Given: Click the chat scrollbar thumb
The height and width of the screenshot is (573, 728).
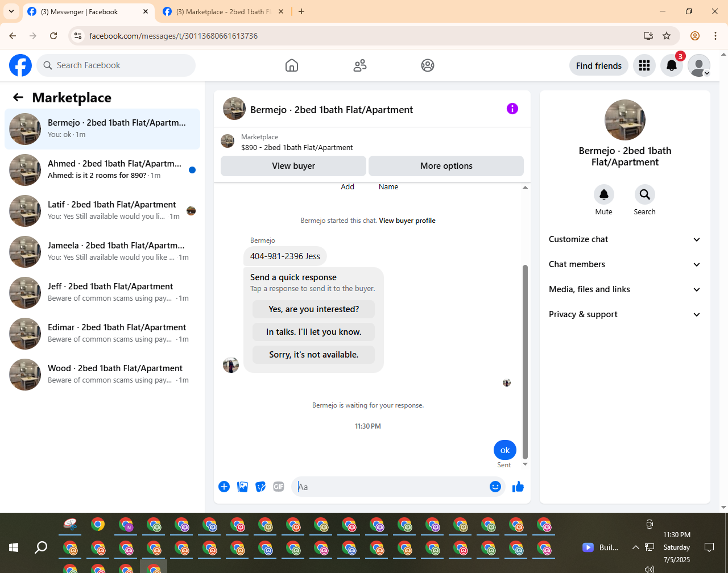Looking at the screenshot, I should (525, 362).
